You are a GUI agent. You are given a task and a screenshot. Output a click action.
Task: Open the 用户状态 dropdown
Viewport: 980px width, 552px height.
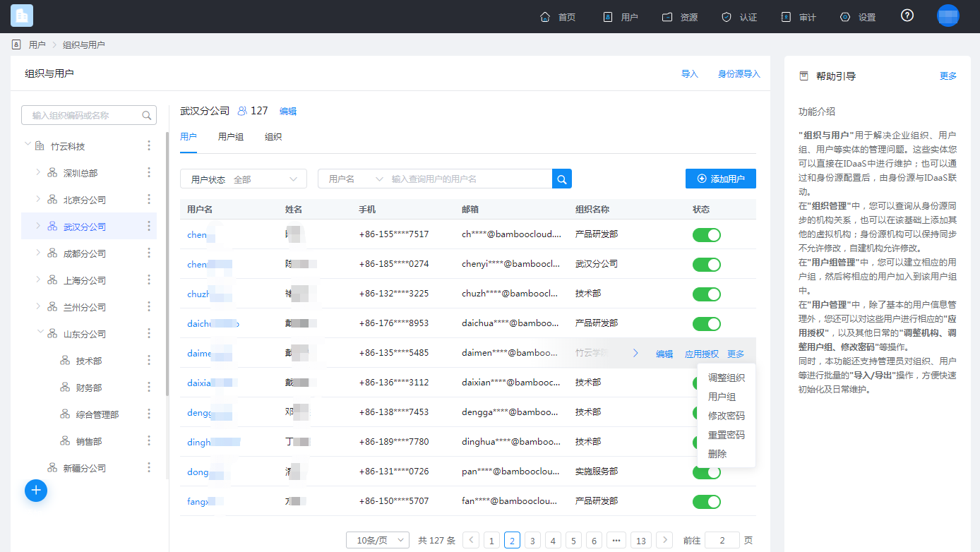coord(244,179)
